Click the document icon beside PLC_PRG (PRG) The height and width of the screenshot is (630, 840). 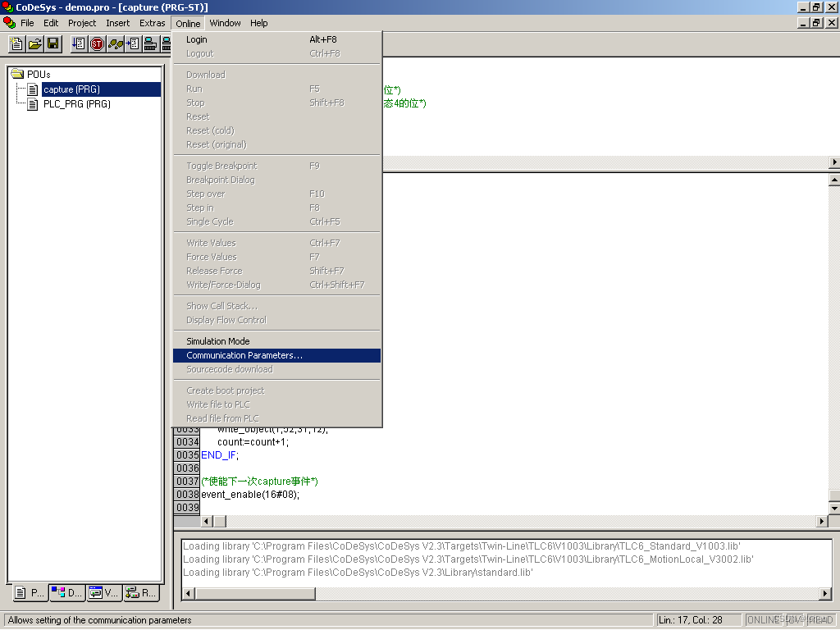(33, 104)
